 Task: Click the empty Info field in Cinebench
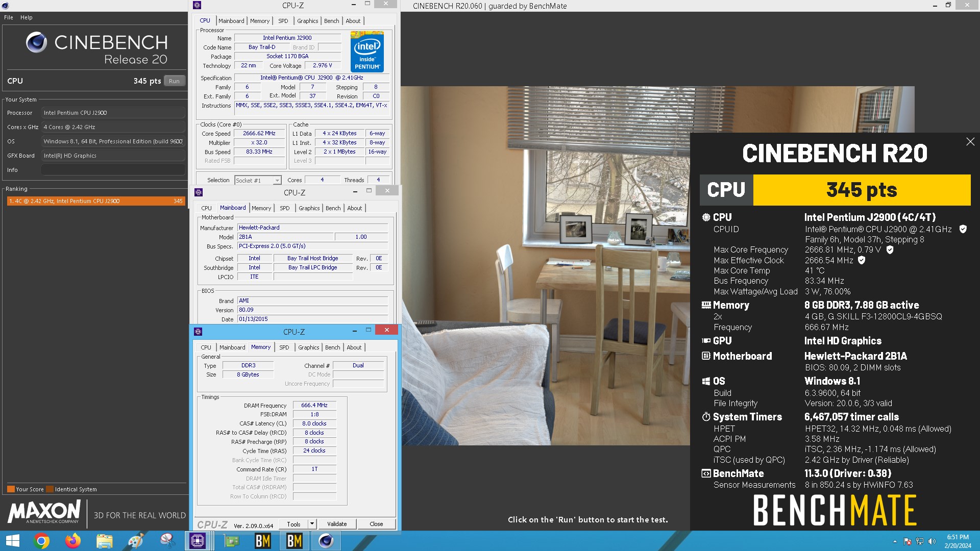113,170
